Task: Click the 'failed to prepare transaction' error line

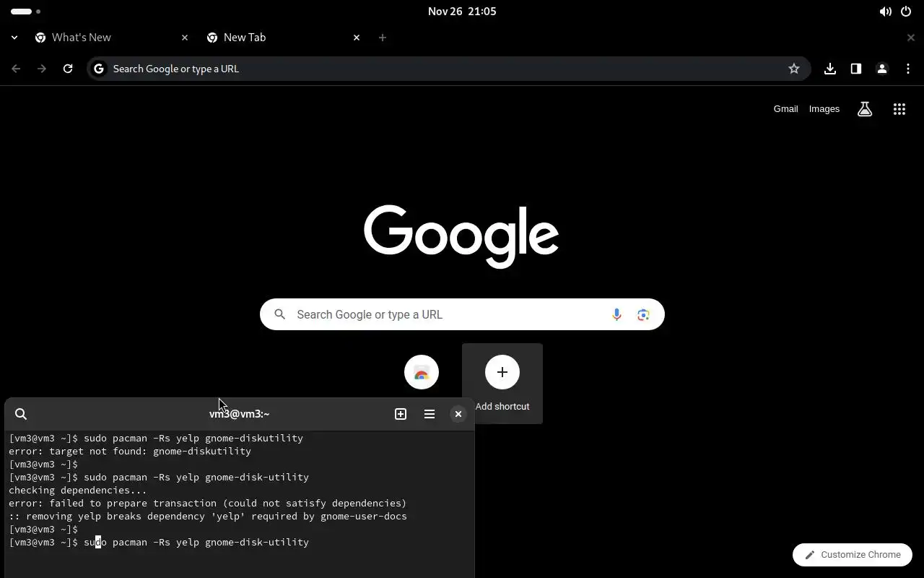Action: pos(208,503)
